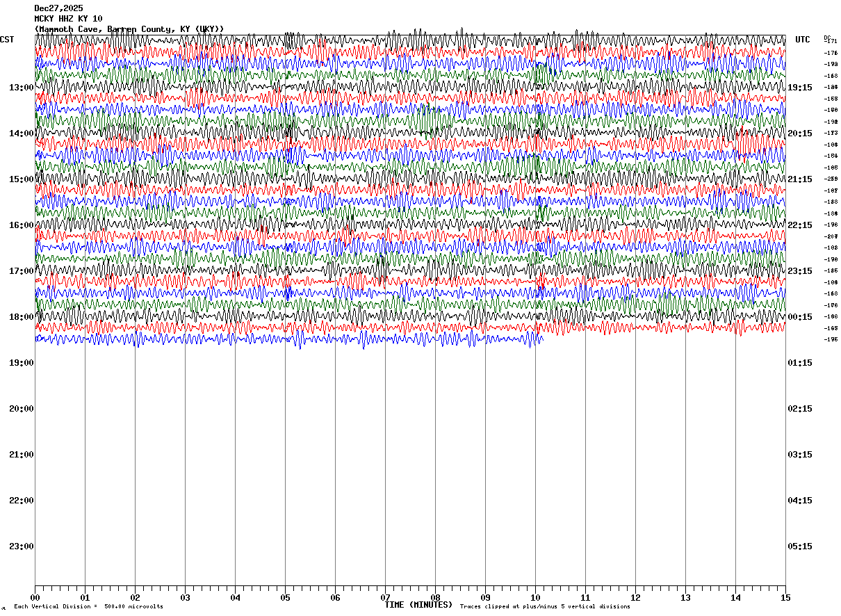The width and height of the screenshot is (841, 616).
Task: Click the 04:15 UTC time label
Action: (800, 501)
